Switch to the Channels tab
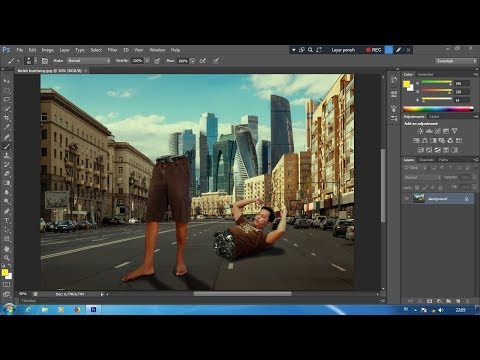Screen dimensions: 480x360 click(426, 160)
